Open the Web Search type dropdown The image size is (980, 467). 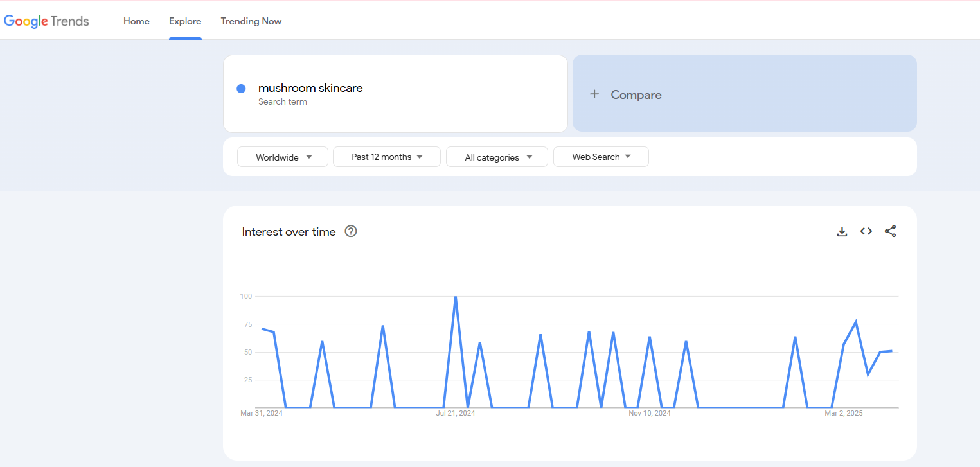(x=601, y=157)
